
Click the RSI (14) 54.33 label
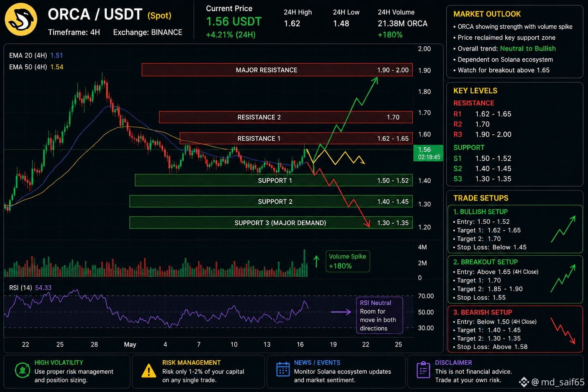pyautogui.click(x=30, y=287)
